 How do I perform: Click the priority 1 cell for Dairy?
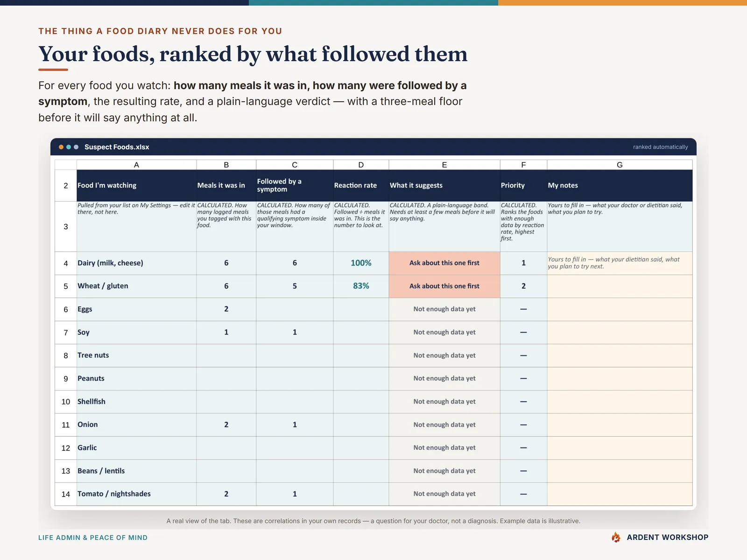click(523, 263)
